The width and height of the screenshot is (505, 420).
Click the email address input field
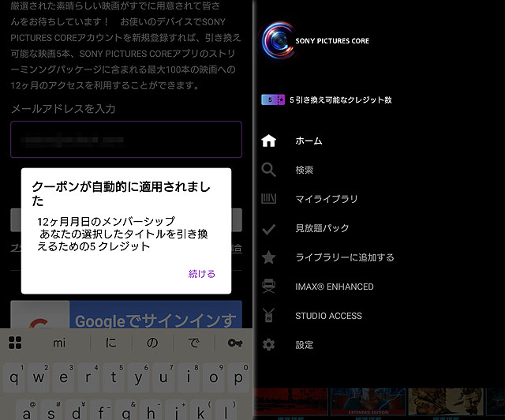coord(126,140)
